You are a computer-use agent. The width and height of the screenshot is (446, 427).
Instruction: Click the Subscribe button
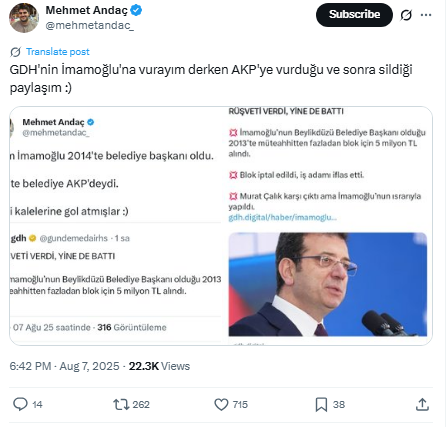[354, 15]
